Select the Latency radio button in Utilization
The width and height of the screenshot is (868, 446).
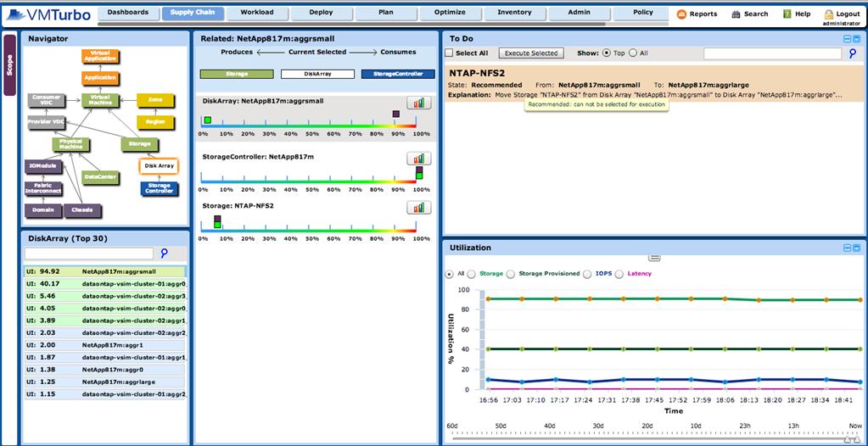tap(619, 274)
